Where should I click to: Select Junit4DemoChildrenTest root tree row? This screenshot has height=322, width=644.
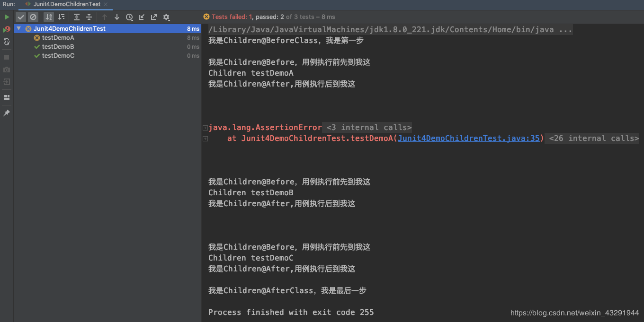click(x=107, y=29)
